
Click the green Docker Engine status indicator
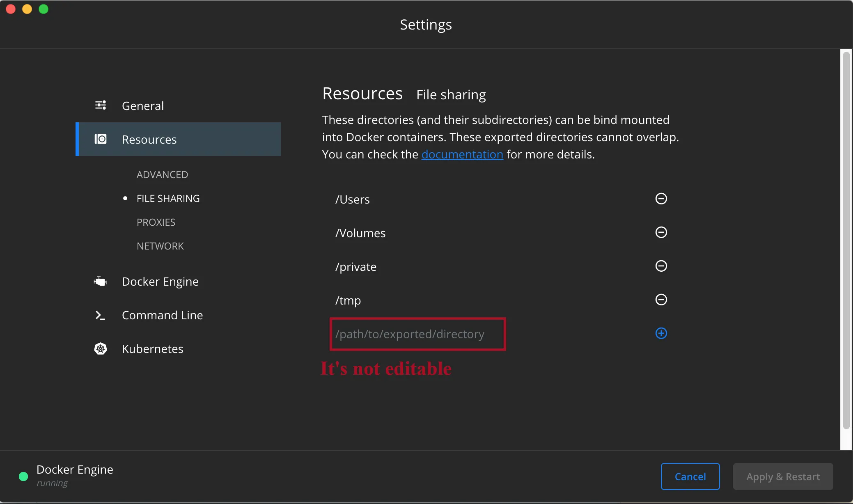click(x=23, y=476)
